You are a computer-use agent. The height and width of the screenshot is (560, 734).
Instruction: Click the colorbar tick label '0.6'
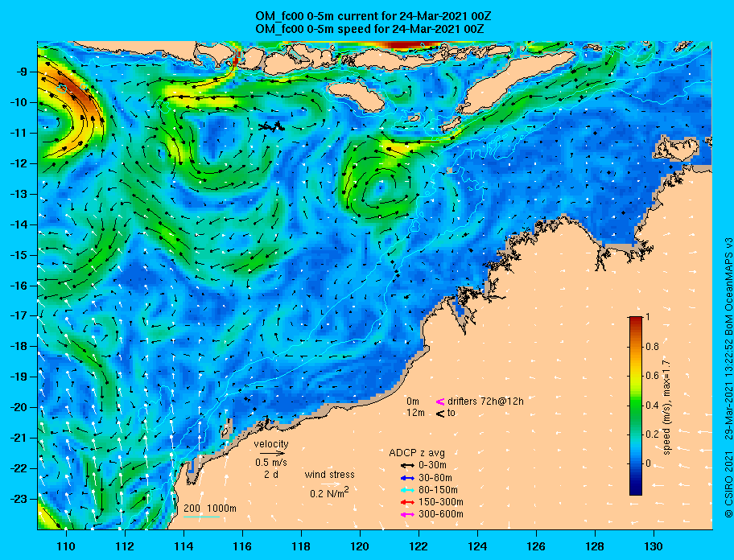[x=652, y=376]
